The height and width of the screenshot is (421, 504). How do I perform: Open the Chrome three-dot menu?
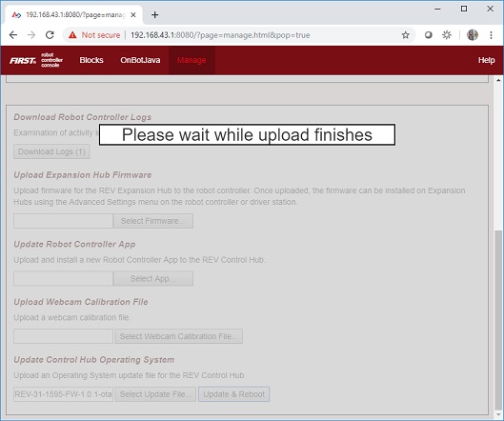click(491, 35)
